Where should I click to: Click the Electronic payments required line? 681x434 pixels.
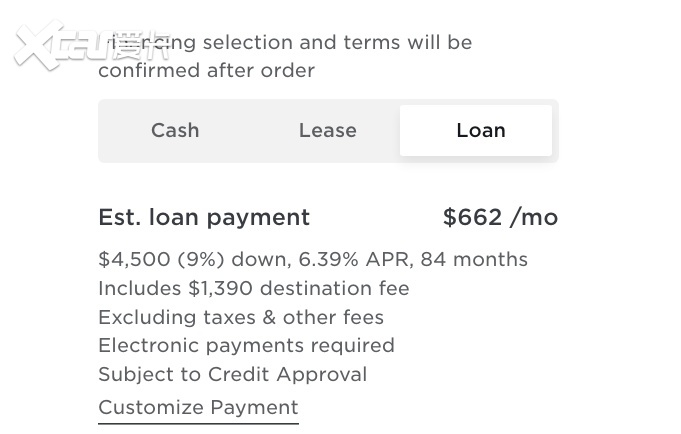[x=246, y=345]
